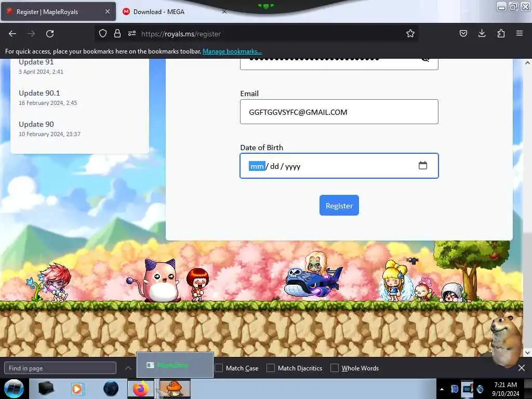Toggle password visibility eye icon
The image size is (532, 399).
(x=425, y=60)
